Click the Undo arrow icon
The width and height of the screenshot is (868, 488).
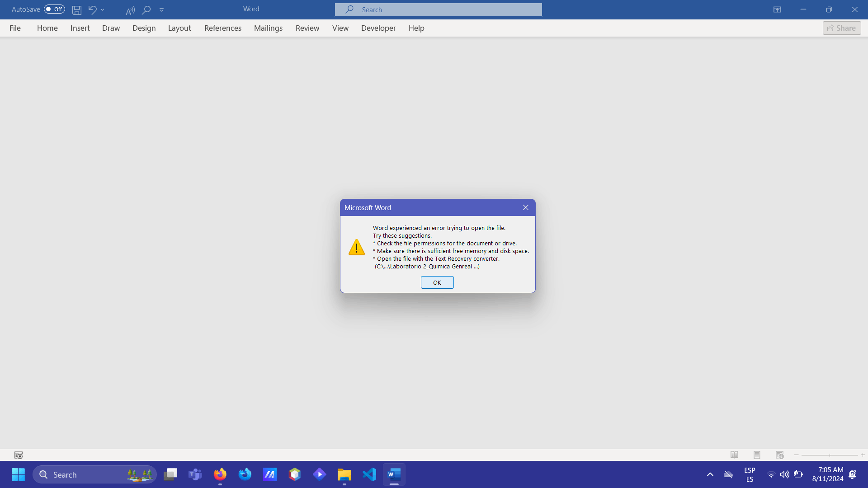point(92,9)
